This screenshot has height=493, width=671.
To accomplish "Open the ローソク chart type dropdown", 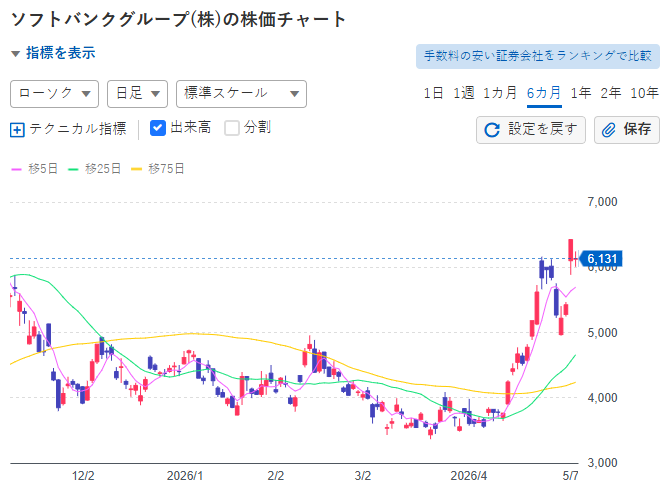I will (54, 94).
